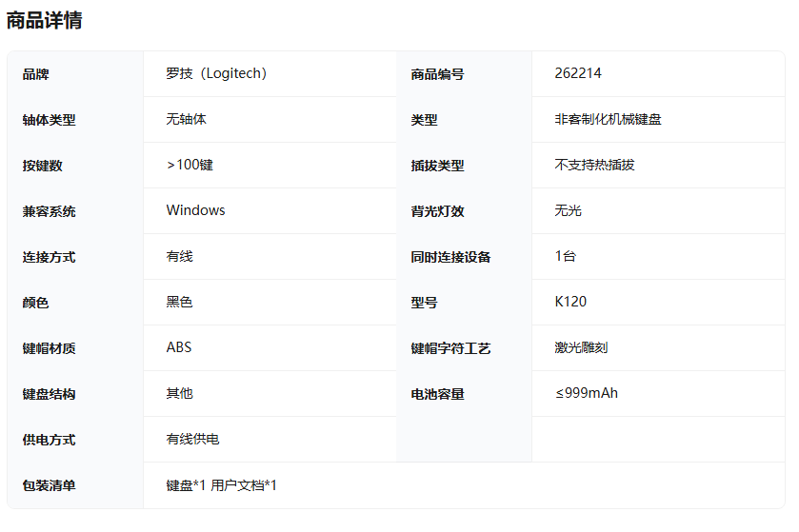
Task: Click the 商品详情 section heading
Action: click(45, 20)
